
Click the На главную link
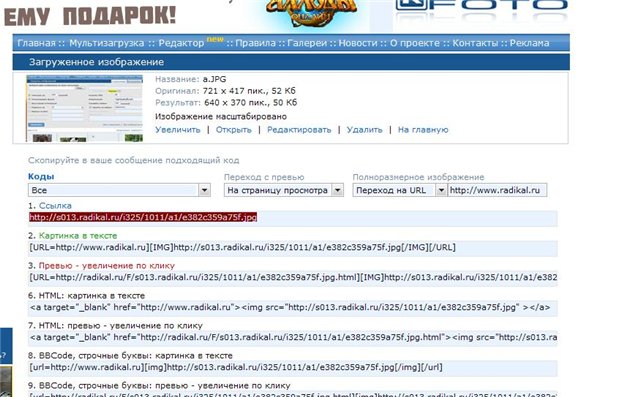(423, 130)
